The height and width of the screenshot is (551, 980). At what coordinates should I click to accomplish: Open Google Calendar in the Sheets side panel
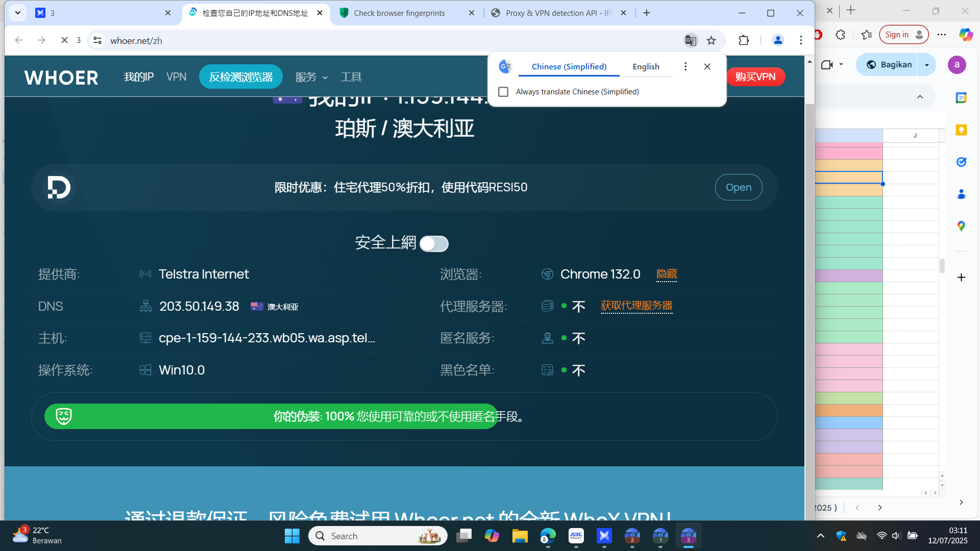(961, 97)
